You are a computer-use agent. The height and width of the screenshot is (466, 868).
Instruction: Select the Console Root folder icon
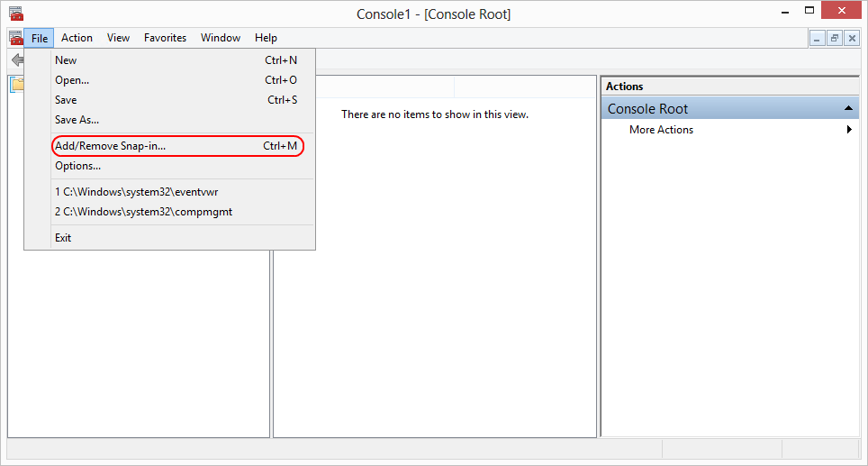tap(17, 85)
